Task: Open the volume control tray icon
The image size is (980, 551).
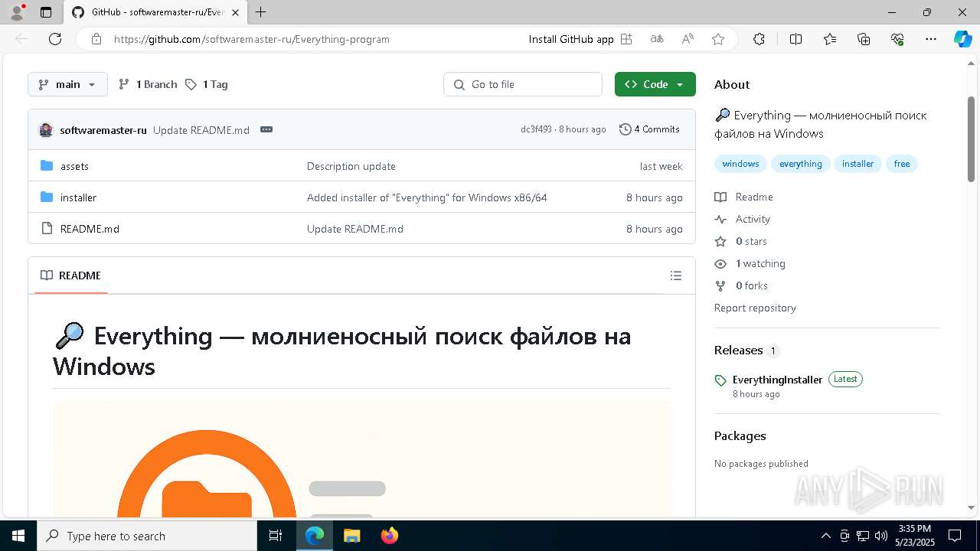Action: pos(881,536)
